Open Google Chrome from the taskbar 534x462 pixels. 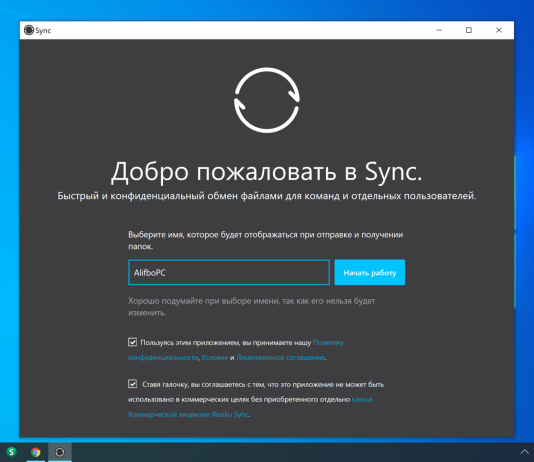tap(36, 452)
